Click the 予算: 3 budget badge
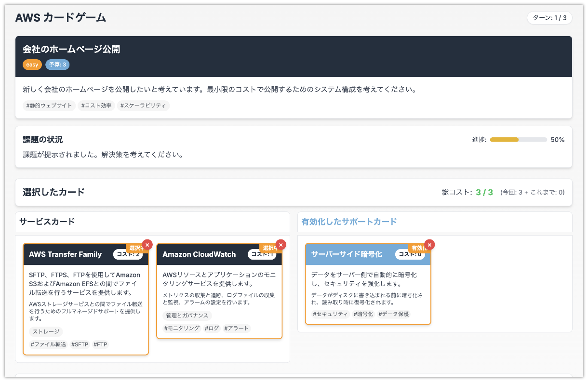 click(x=57, y=65)
